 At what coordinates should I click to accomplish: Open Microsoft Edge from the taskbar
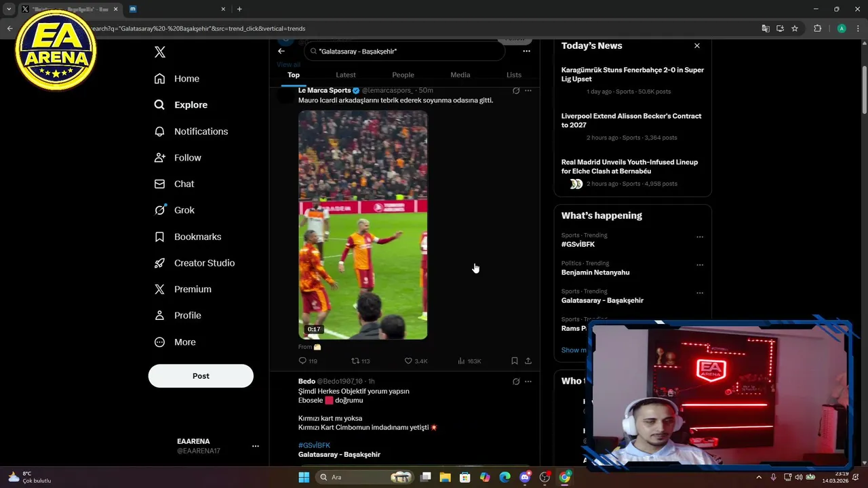click(505, 477)
